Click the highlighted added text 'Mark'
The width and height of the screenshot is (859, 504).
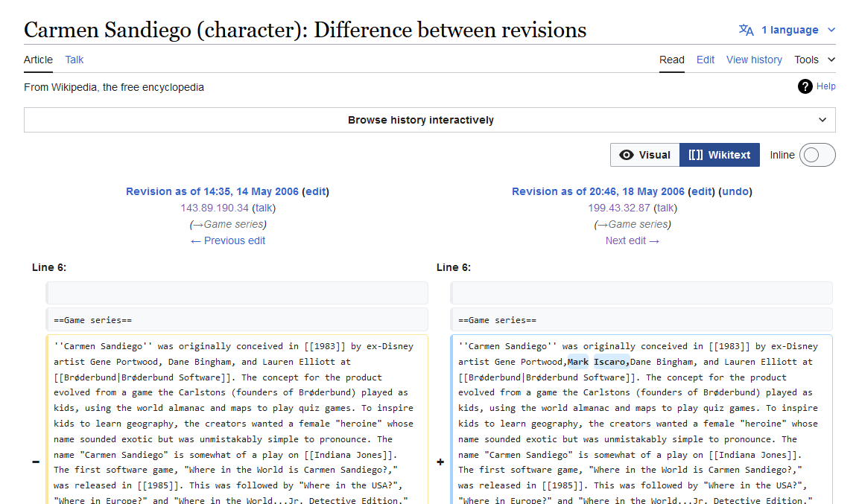coord(578,362)
